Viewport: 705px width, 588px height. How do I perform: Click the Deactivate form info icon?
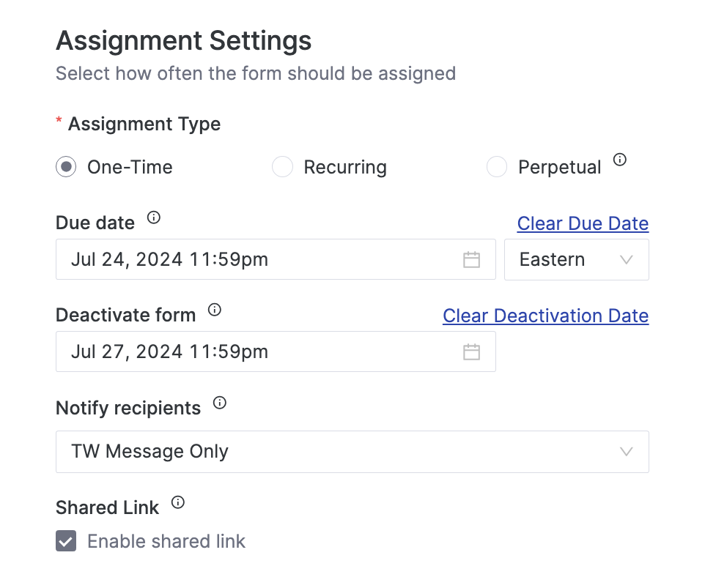[x=214, y=310]
